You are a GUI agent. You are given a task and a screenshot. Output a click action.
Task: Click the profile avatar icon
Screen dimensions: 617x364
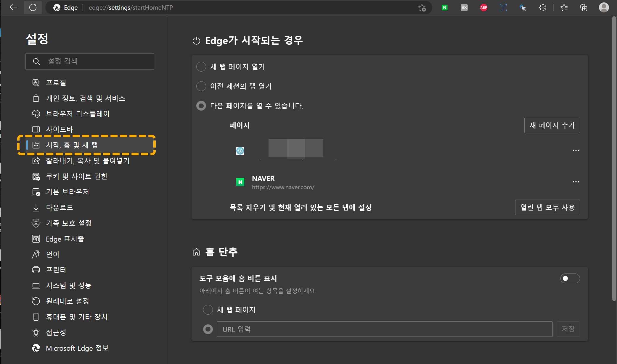point(604,7)
